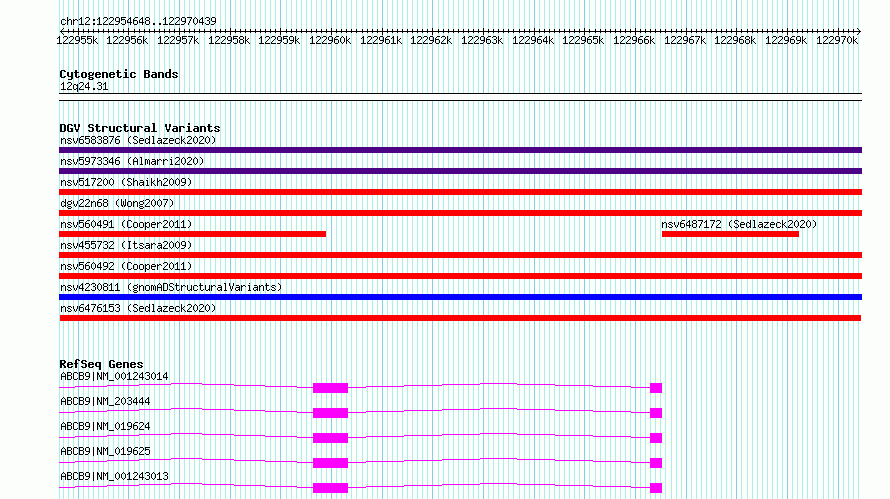
Task: Open the ABCB9|NM_019625 transcript label
Action: pyautogui.click(x=105, y=451)
